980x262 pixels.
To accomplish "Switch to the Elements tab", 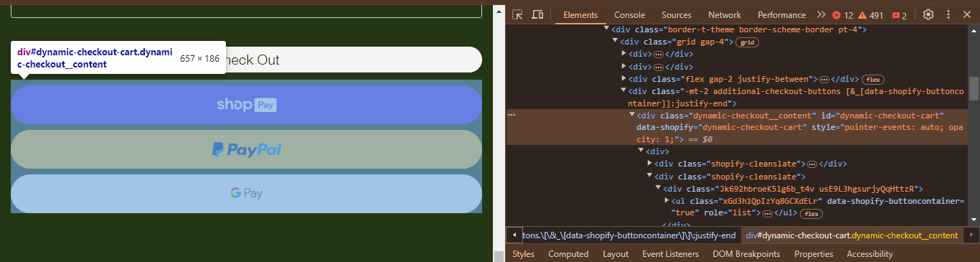I will tap(580, 15).
